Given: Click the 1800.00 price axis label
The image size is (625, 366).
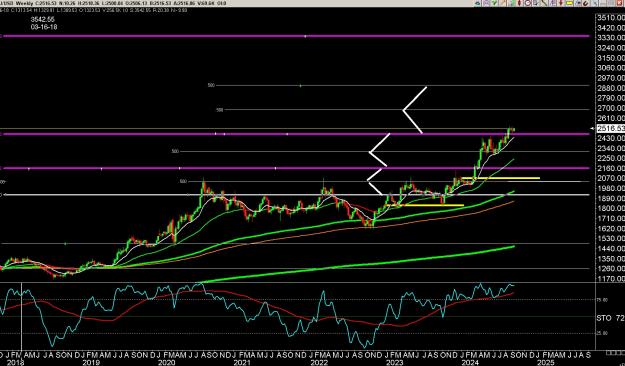Looking at the screenshot, I should coord(611,209).
